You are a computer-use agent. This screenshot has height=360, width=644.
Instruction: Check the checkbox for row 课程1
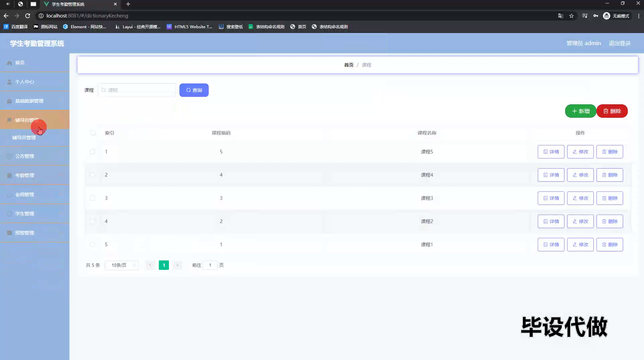(x=92, y=245)
